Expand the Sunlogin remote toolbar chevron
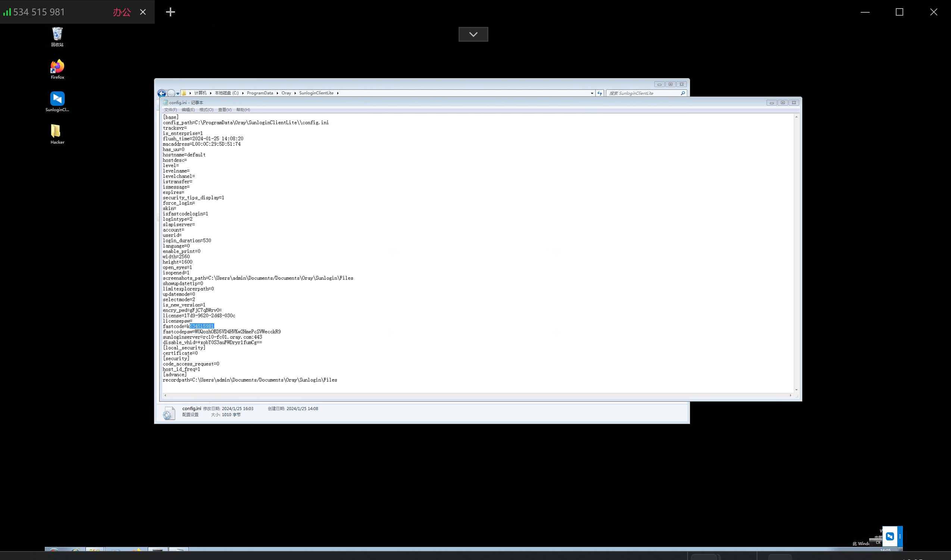The image size is (951, 560). point(473,34)
